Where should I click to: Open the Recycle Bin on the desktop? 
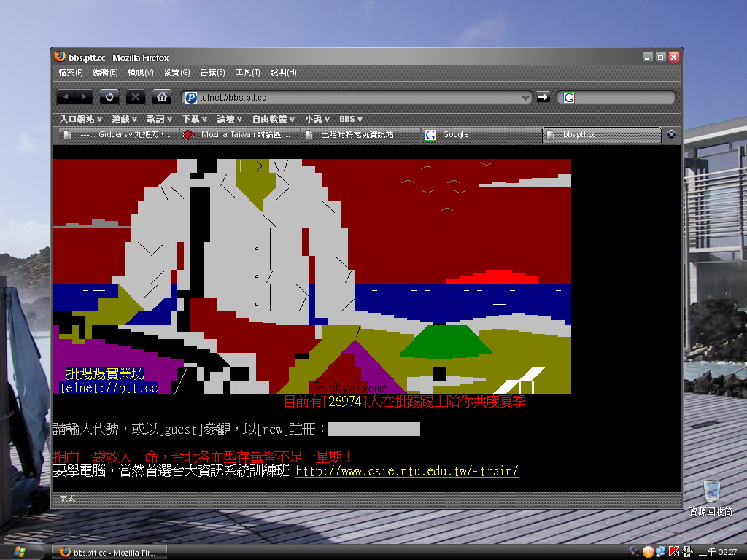click(711, 491)
